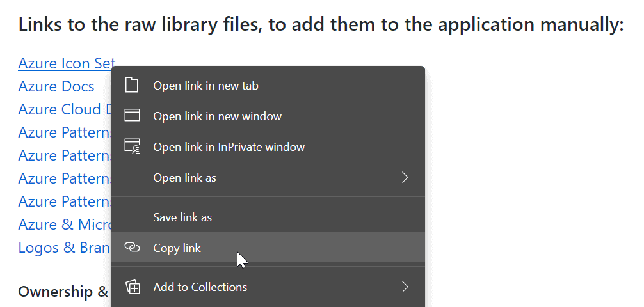This screenshot has height=307, width=644.
Task: Follow the Logos & Bran link
Action: (x=65, y=247)
